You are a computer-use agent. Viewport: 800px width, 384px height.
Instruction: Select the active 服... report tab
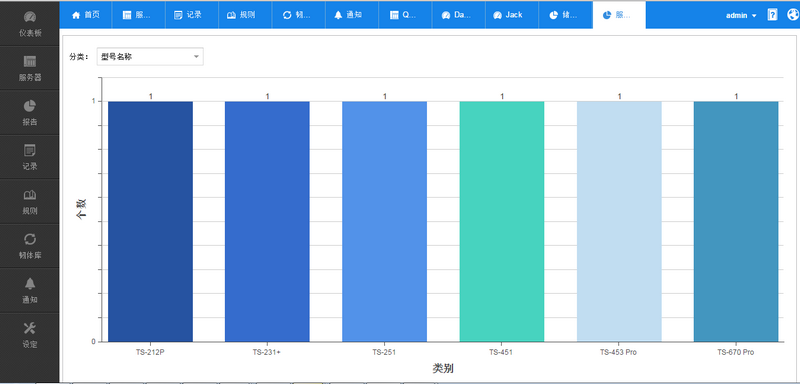(619, 15)
